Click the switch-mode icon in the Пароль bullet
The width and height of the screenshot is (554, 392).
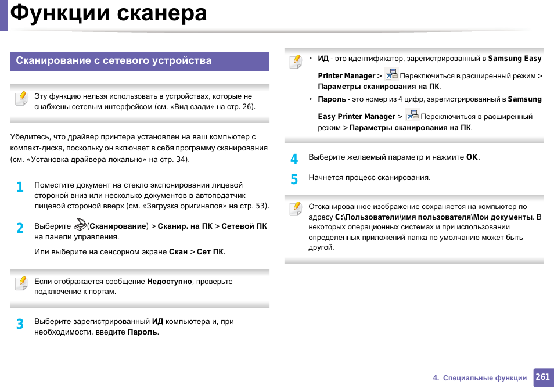pyautogui.click(x=414, y=116)
